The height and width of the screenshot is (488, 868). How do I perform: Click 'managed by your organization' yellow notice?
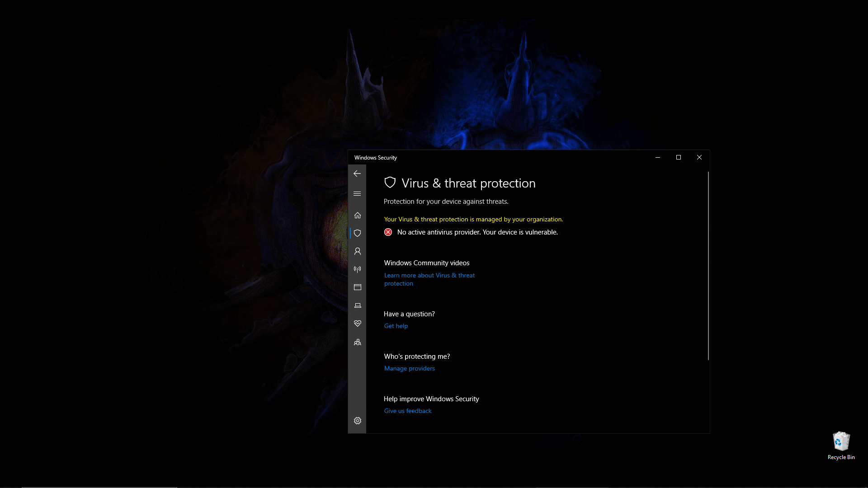[473, 219]
